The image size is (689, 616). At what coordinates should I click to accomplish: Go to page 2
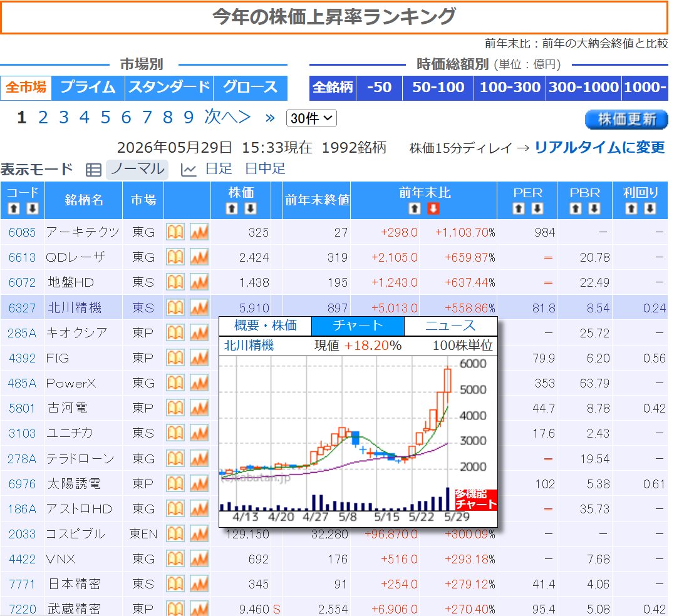43,118
